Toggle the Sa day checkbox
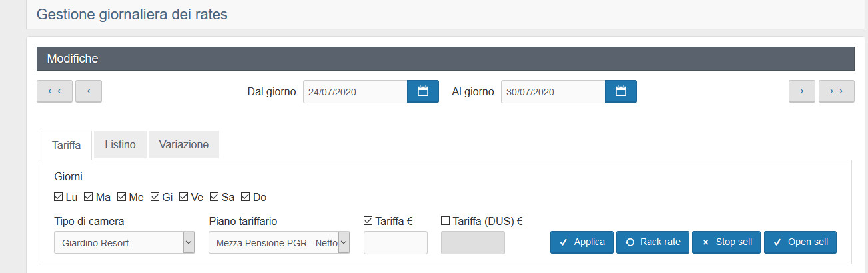Image resolution: width=868 pixels, height=273 pixels. (x=215, y=197)
